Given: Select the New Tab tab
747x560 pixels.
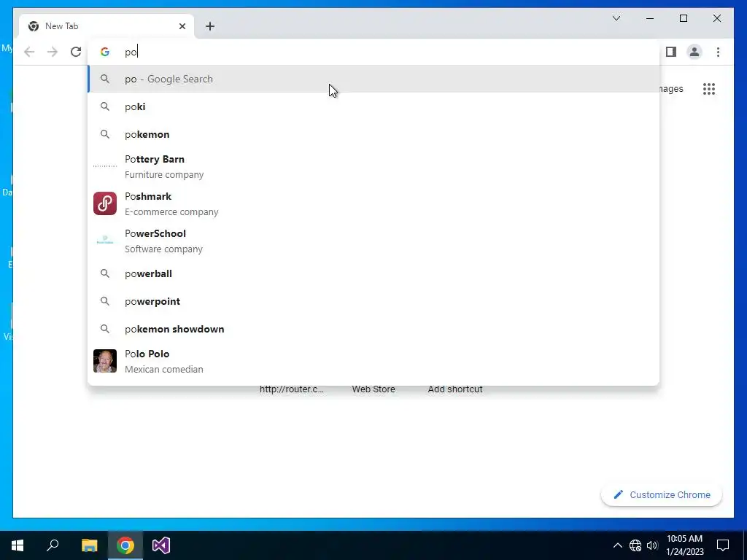Looking at the screenshot, I should click(x=107, y=26).
